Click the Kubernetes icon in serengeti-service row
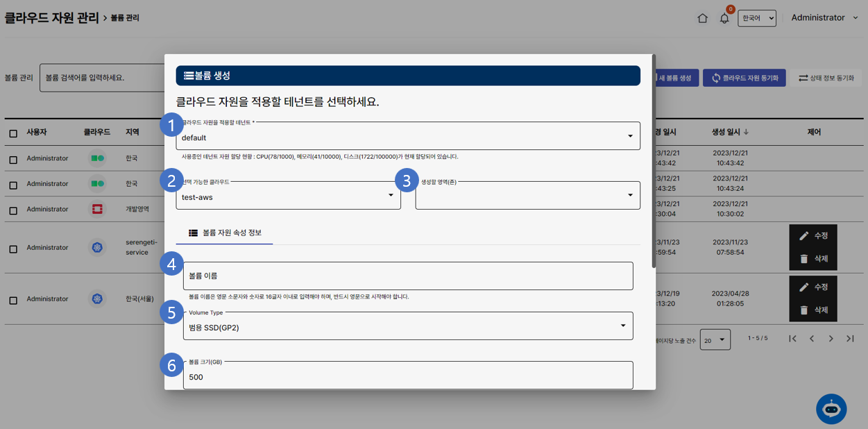Screen dimensions: 868x429 click(x=97, y=248)
